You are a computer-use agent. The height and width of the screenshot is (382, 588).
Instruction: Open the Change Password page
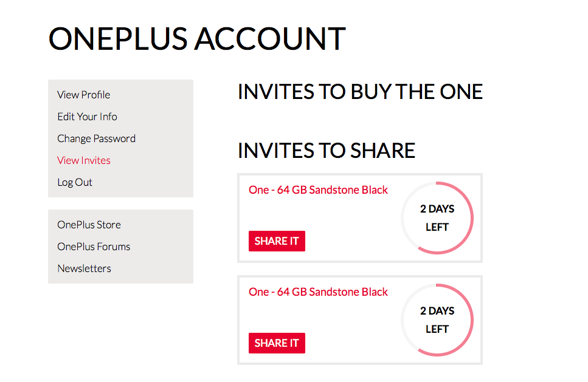(96, 138)
